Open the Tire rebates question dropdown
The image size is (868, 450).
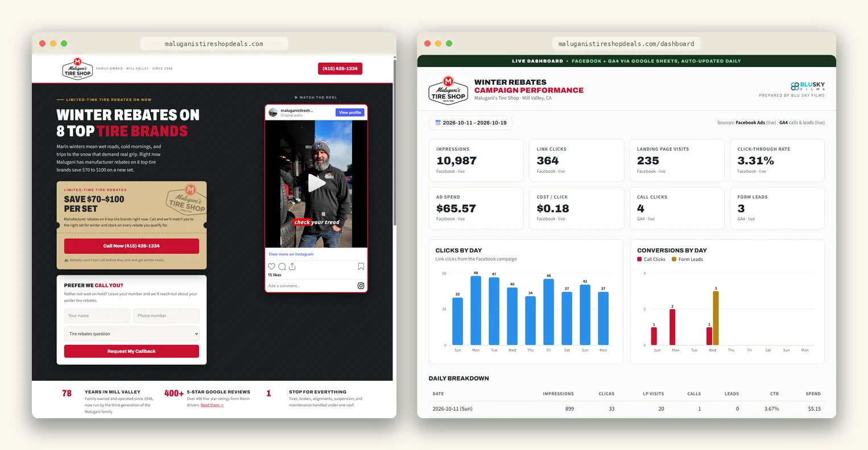pos(132,334)
